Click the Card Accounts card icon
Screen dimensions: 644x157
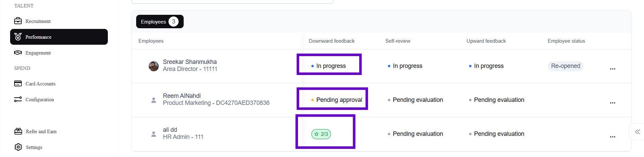click(x=18, y=83)
